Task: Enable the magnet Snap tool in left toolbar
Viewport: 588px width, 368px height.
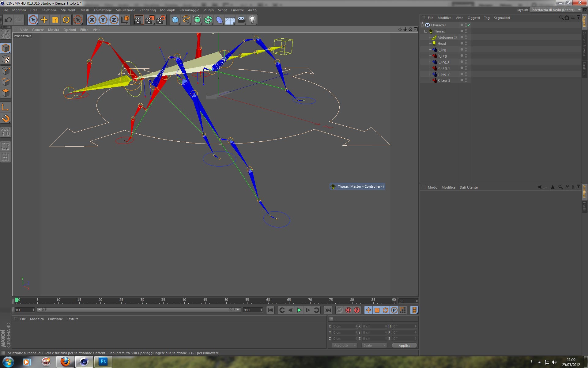Action: [6, 118]
